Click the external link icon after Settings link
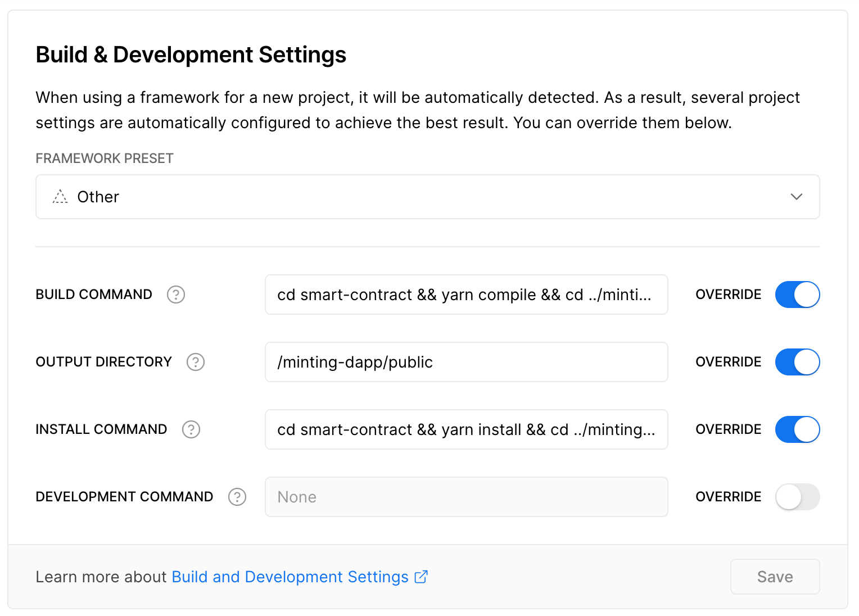The image size is (859, 616). click(x=421, y=577)
